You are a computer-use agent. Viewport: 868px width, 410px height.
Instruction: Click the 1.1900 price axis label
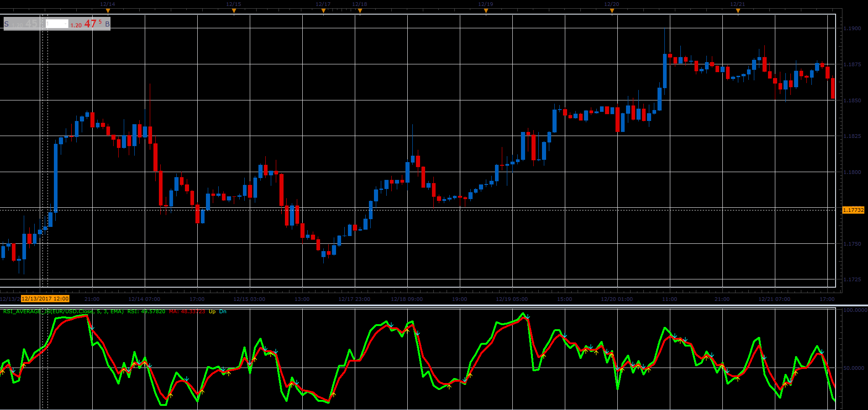coord(852,28)
